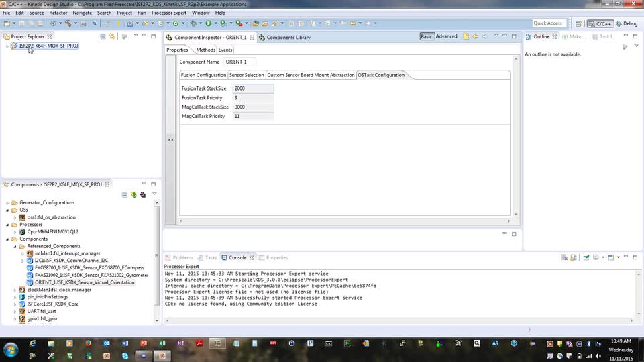Expand the ISF2P2_K64F_MQX_SF_PROJ project node

7,46
